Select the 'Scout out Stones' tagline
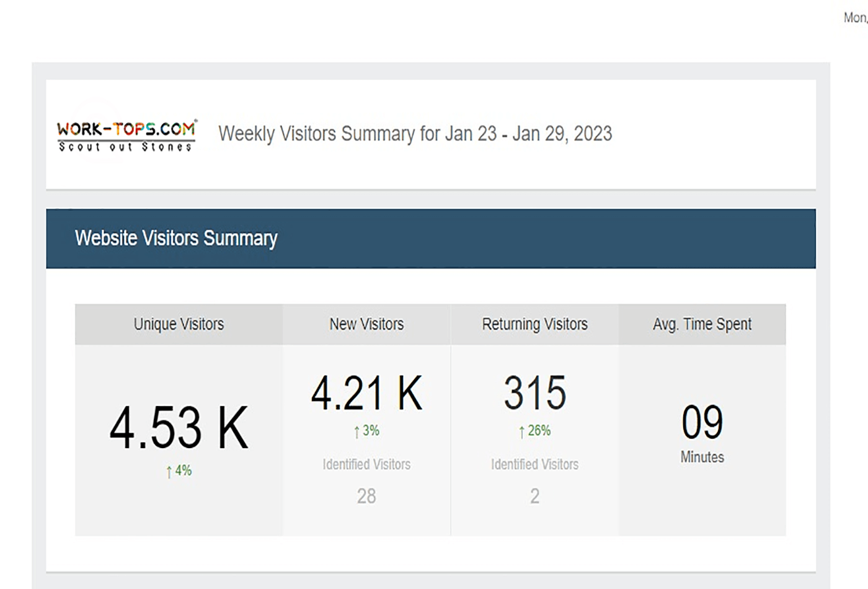This screenshot has width=868, height=589. pyautogui.click(x=126, y=147)
